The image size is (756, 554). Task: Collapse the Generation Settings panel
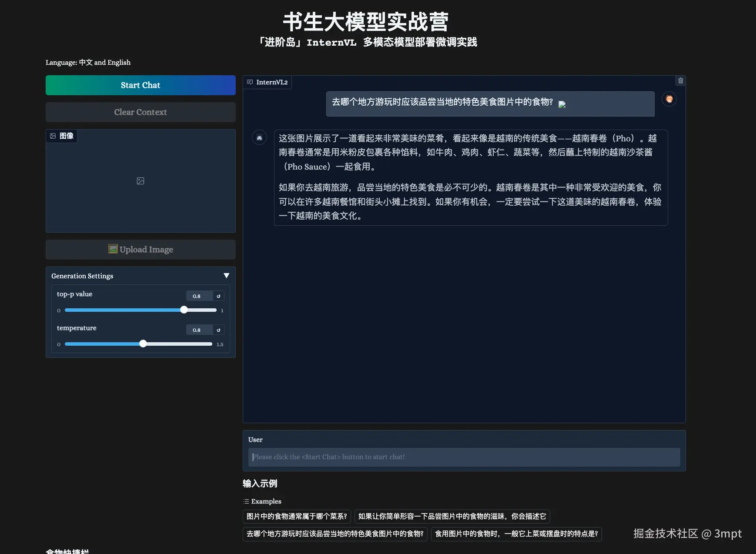(226, 276)
